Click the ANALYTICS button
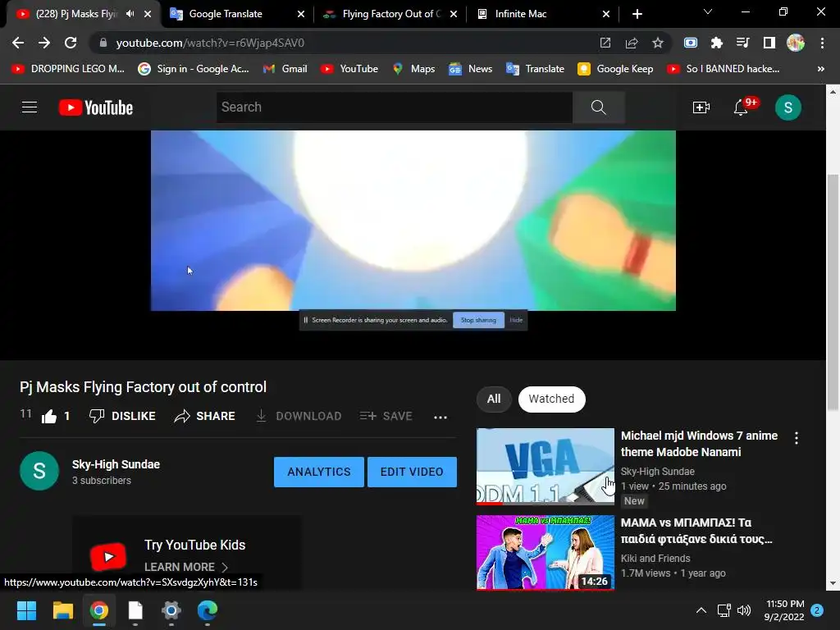840x630 pixels. pyautogui.click(x=319, y=472)
